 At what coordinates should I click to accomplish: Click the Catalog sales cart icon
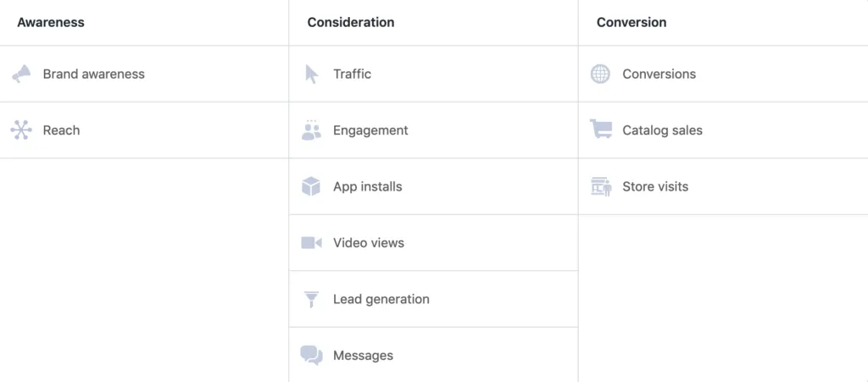601,129
